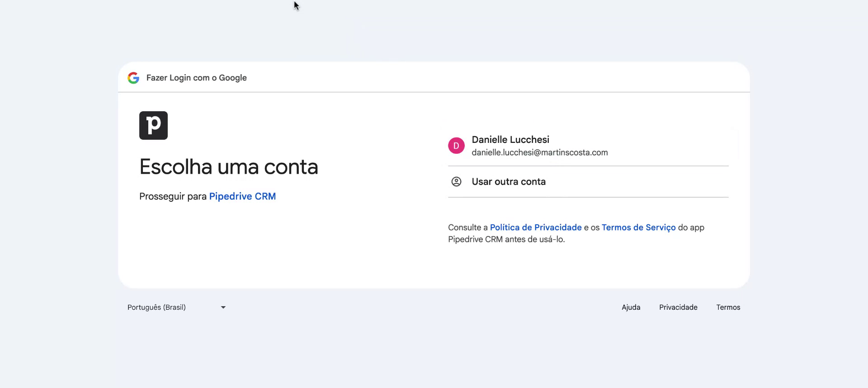This screenshot has height=388, width=868.
Task: Expand the Português (Brasil) language dropdown
Action: [177, 308]
